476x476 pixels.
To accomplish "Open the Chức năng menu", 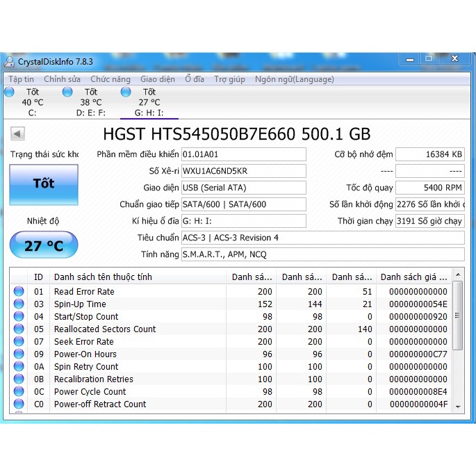I will tap(110, 79).
